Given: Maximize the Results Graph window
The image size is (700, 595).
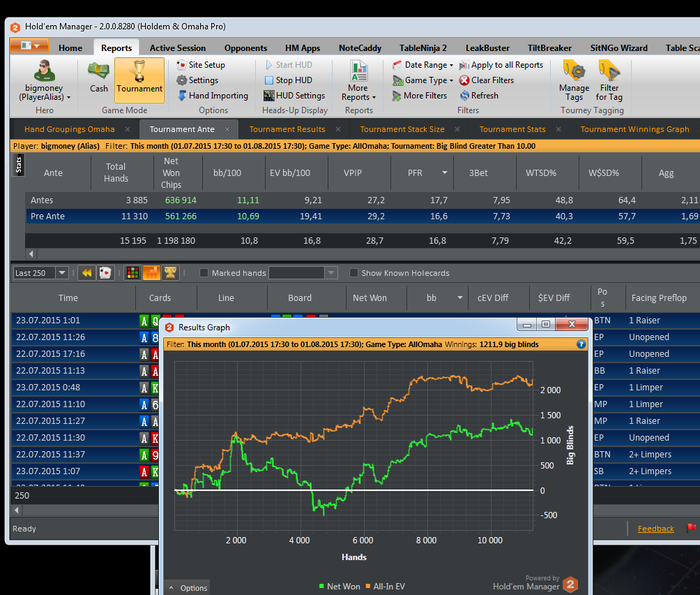Looking at the screenshot, I should [546, 324].
